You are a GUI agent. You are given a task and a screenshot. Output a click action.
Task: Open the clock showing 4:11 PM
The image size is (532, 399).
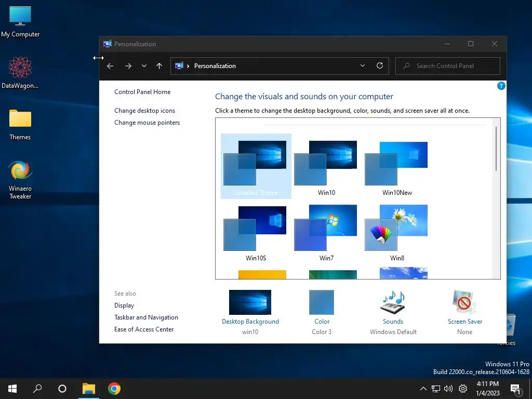point(487,389)
